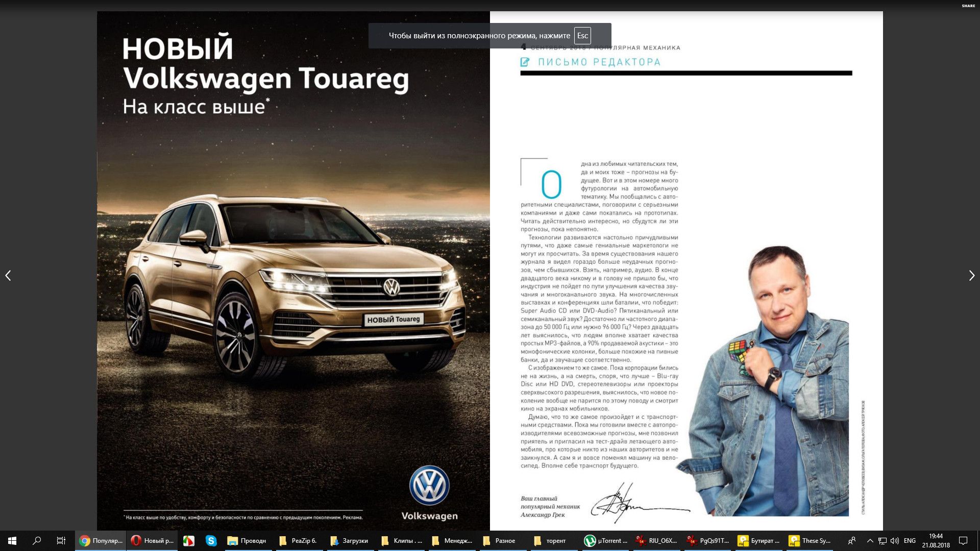The image size is (980, 551).
Task: Open the Action Center notifications
Action: coord(963,541)
